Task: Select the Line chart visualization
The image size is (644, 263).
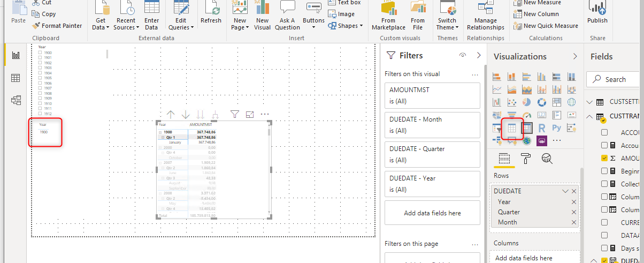Action: click(x=497, y=89)
